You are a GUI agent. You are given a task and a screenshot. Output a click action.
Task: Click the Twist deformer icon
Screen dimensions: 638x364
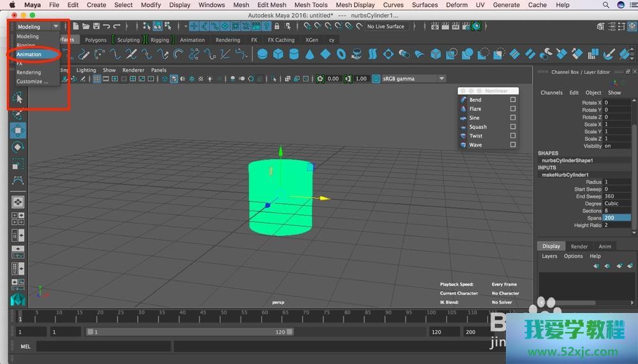coord(464,136)
